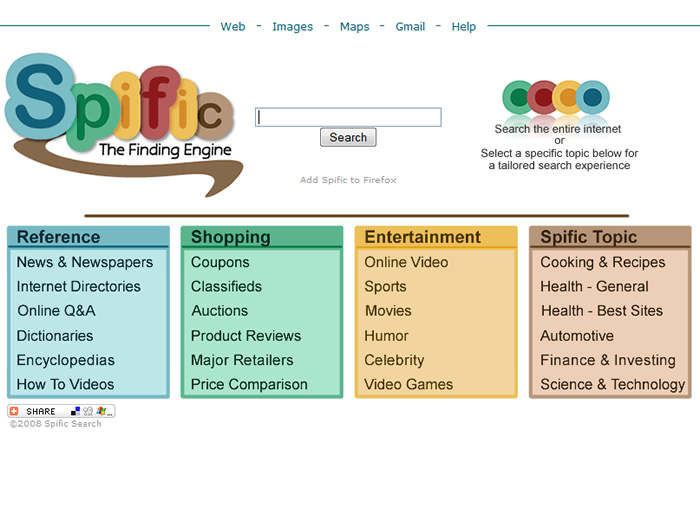Viewport: 700px width, 525px height.
Task: Open Cooking & Recipes topic
Action: pos(603,262)
